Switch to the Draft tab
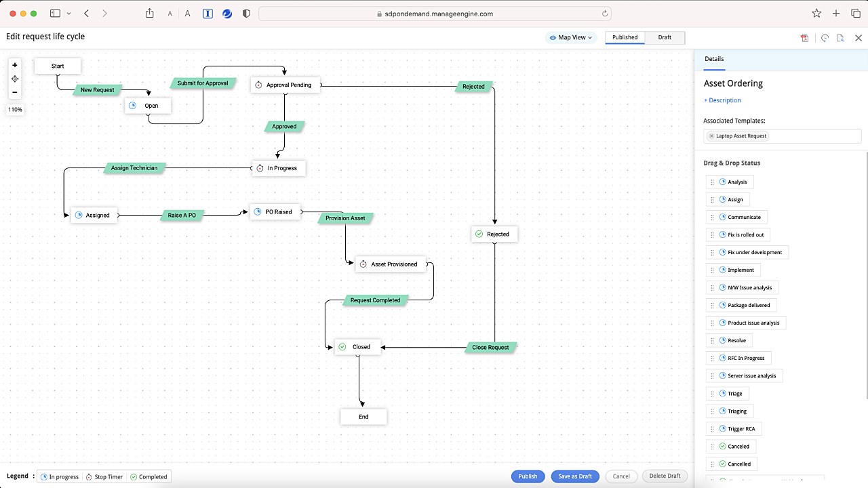The height and width of the screenshot is (488, 868). (x=665, y=37)
